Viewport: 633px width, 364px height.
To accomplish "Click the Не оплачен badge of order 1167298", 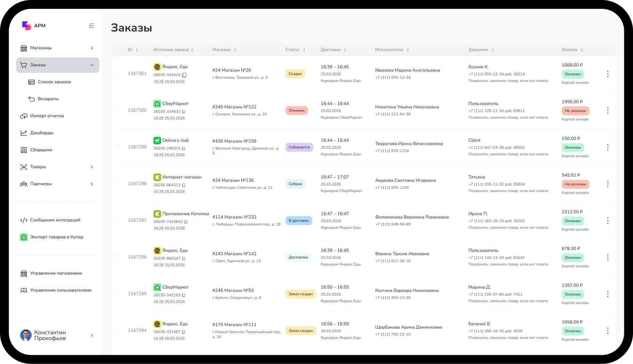I will click(x=575, y=184).
